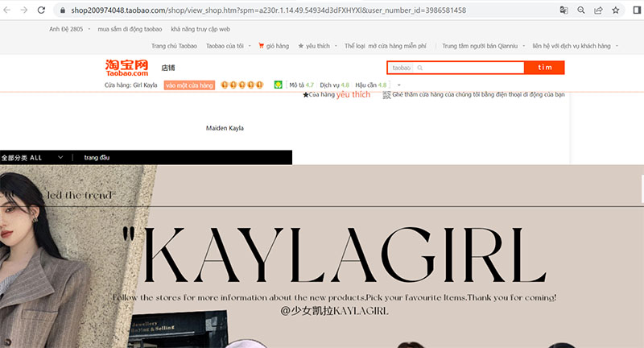Screen dimensions: 644x348
Task: Click the Taobao.com logo
Action: point(126,68)
